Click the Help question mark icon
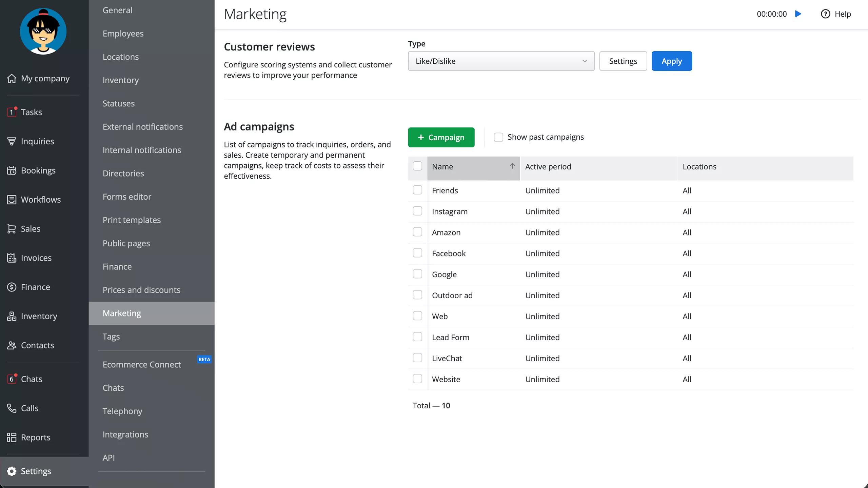This screenshot has width=868, height=488. pos(825,14)
